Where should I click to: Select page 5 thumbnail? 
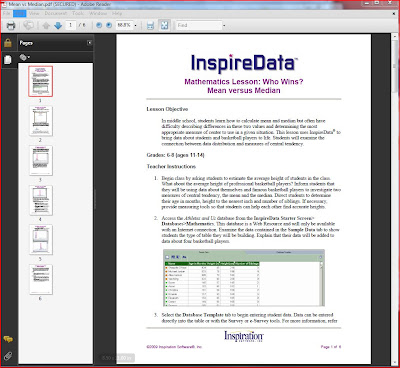coord(41,239)
